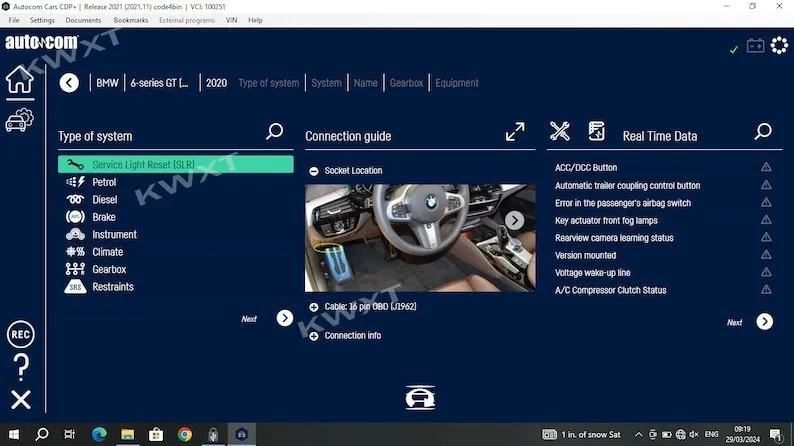The width and height of the screenshot is (794, 446).
Task: Open the report document icon
Action: click(x=597, y=131)
